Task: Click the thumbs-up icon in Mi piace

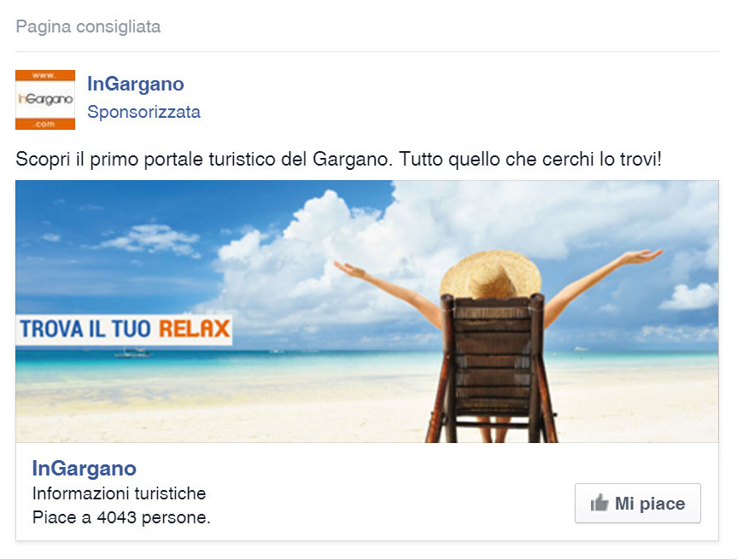Action: point(600,503)
